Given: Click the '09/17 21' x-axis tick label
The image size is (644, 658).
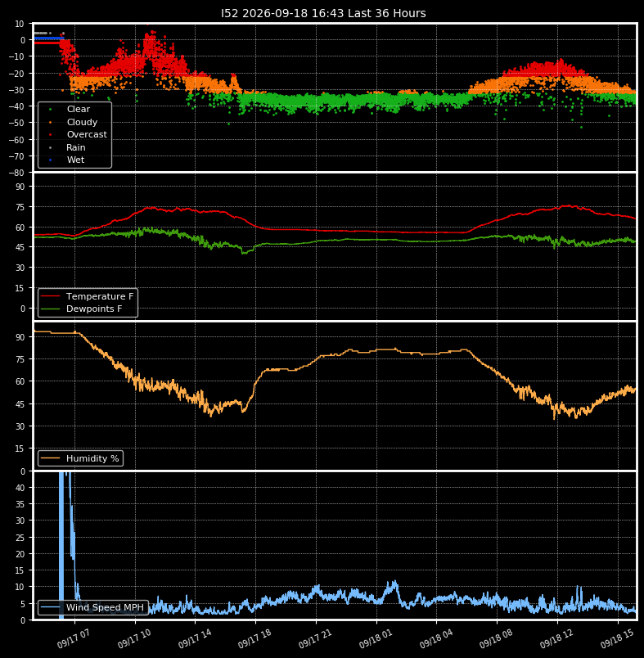Looking at the screenshot, I should pyautogui.click(x=315, y=639).
